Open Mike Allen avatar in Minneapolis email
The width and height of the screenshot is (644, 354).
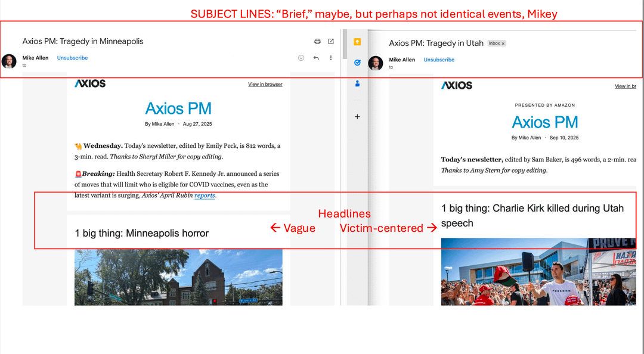[9, 61]
